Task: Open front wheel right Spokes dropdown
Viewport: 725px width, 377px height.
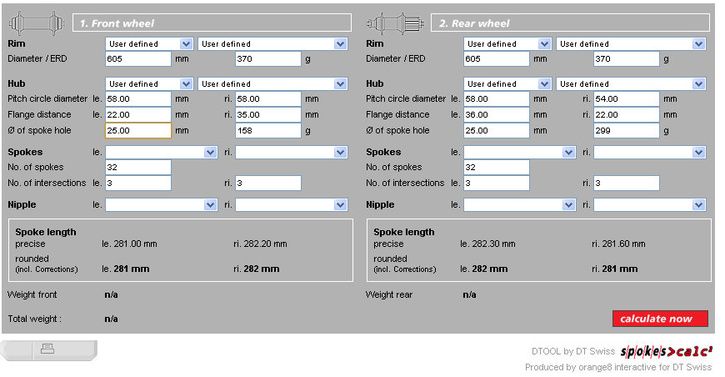Action: pos(291,152)
